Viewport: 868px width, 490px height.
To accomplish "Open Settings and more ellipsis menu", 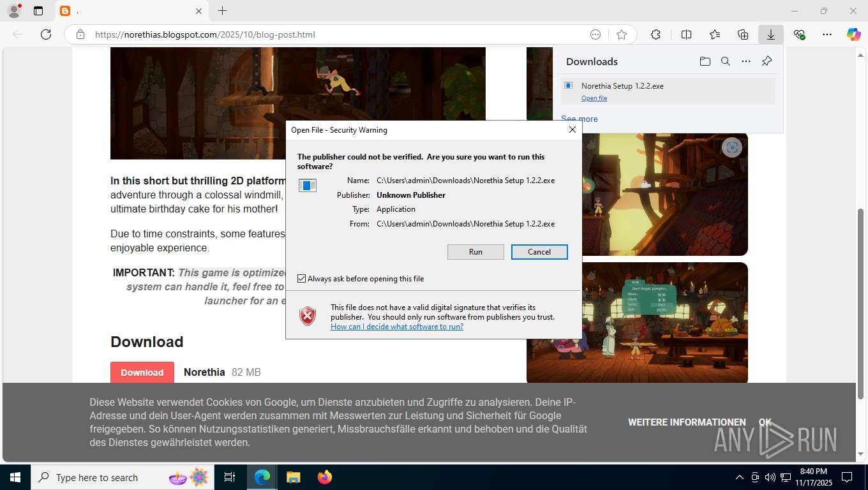I will (x=827, y=34).
